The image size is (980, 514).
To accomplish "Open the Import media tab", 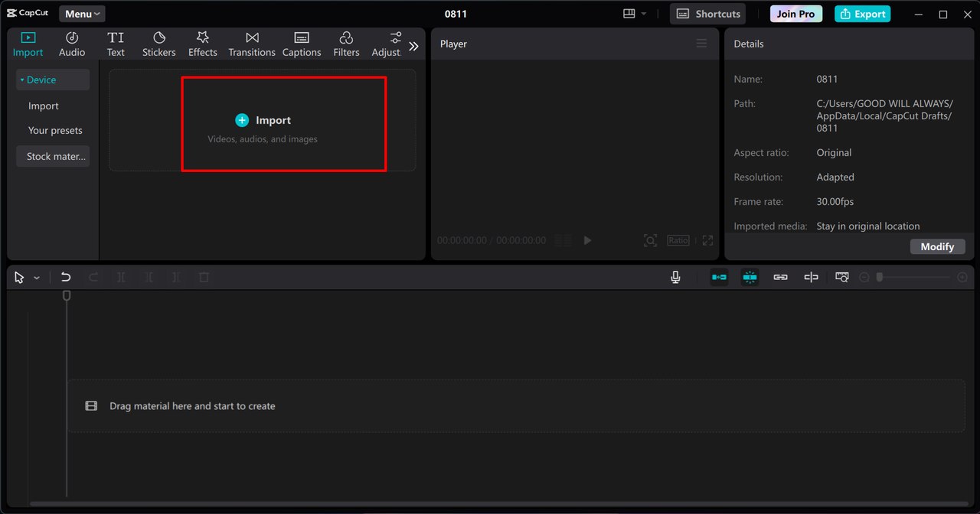I will pos(28,44).
